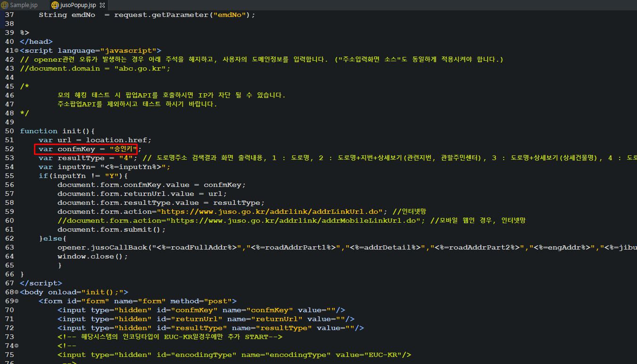Viewport: 637px width, 364px height.
Task: Click the method="post" attribute in form tag
Action: pos(201,301)
